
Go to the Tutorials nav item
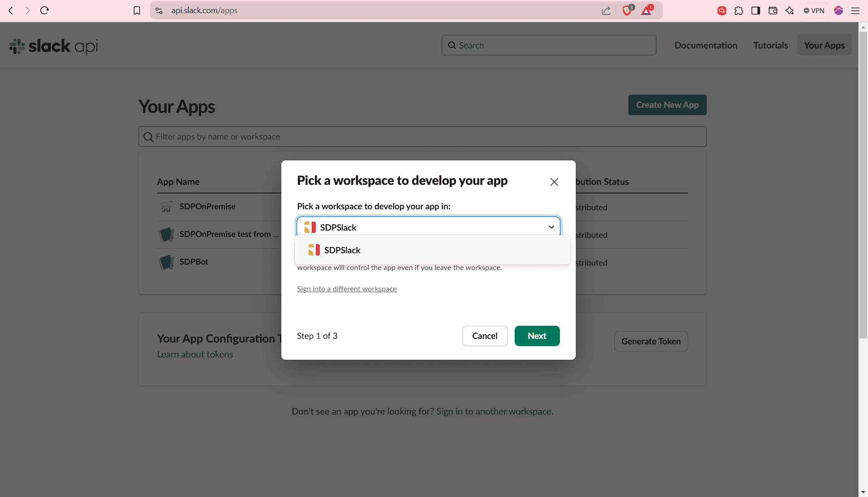(x=770, y=45)
